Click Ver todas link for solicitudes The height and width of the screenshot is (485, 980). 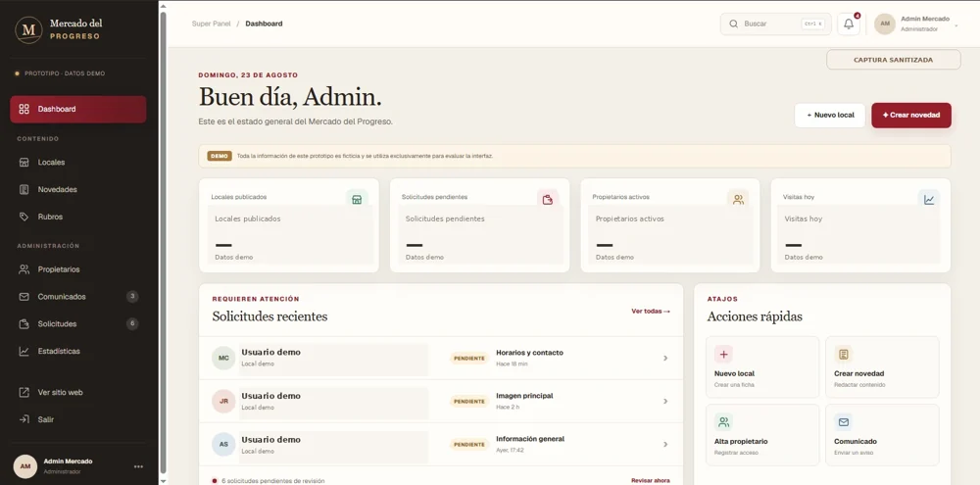pos(651,312)
